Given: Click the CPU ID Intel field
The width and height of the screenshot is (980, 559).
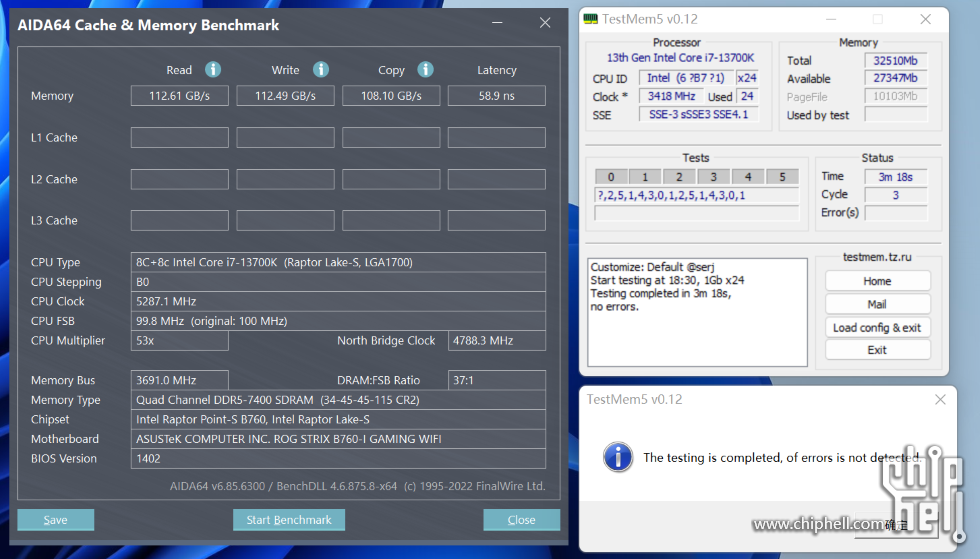Looking at the screenshot, I should 686,78.
